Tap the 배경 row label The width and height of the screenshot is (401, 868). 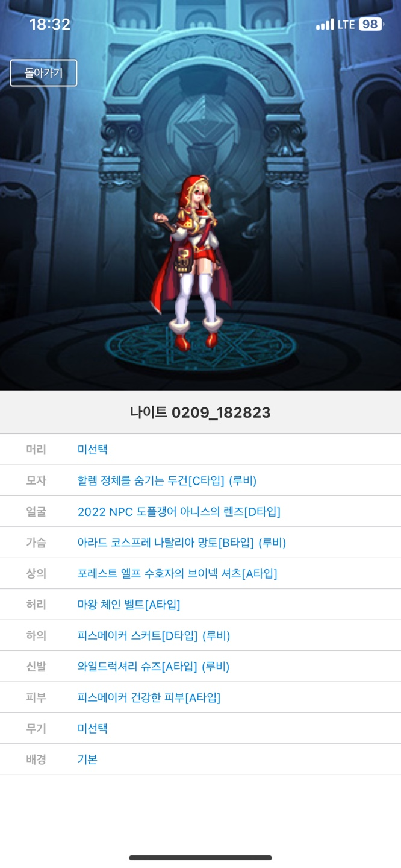(36, 759)
